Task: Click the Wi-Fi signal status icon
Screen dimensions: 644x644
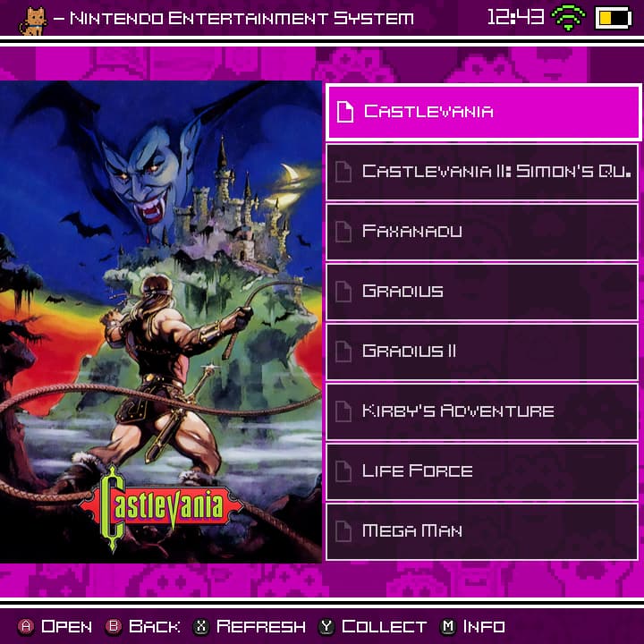Action: coord(567,18)
